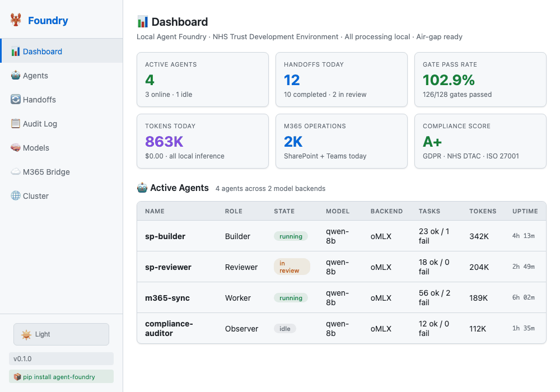560x392 pixels.
Task: Click the running badge for sp-builder
Action: point(291,236)
